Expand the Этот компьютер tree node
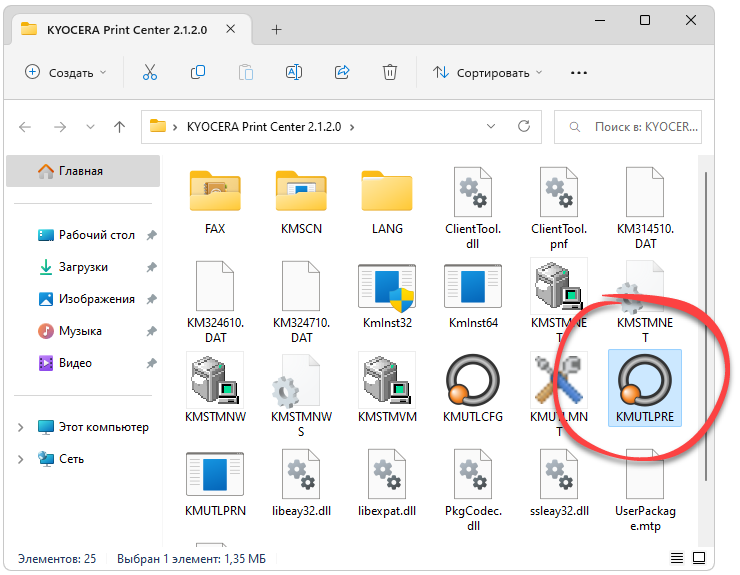Image resolution: width=740 pixels, height=575 pixels. tap(21, 427)
